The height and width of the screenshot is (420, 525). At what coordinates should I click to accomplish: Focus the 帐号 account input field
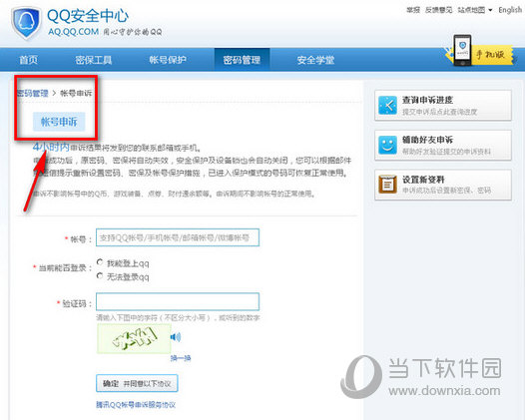tap(178, 237)
